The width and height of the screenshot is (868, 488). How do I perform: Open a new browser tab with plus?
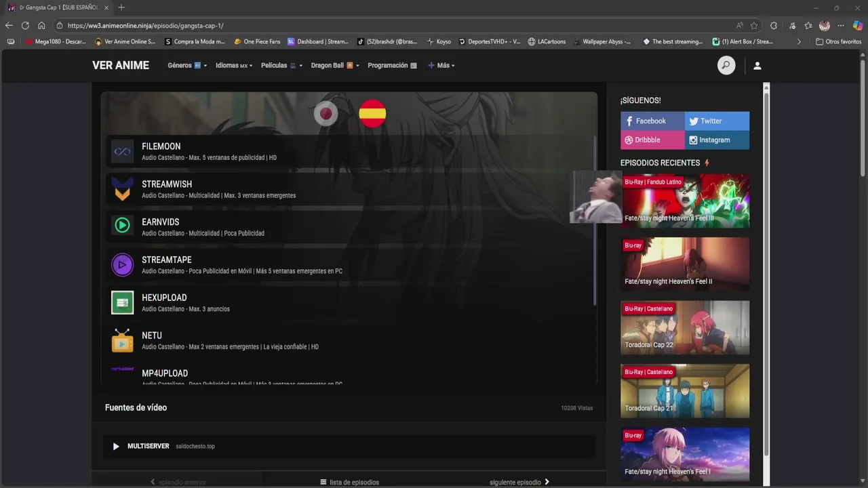tap(121, 7)
